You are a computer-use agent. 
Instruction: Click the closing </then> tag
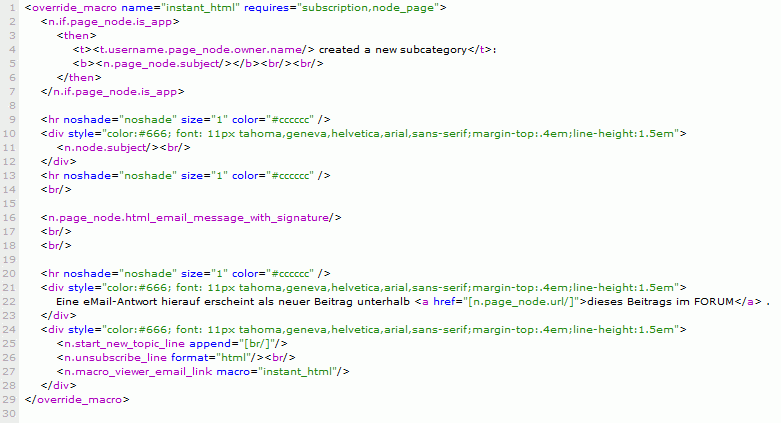pyautogui.click(x=79, y=77)
